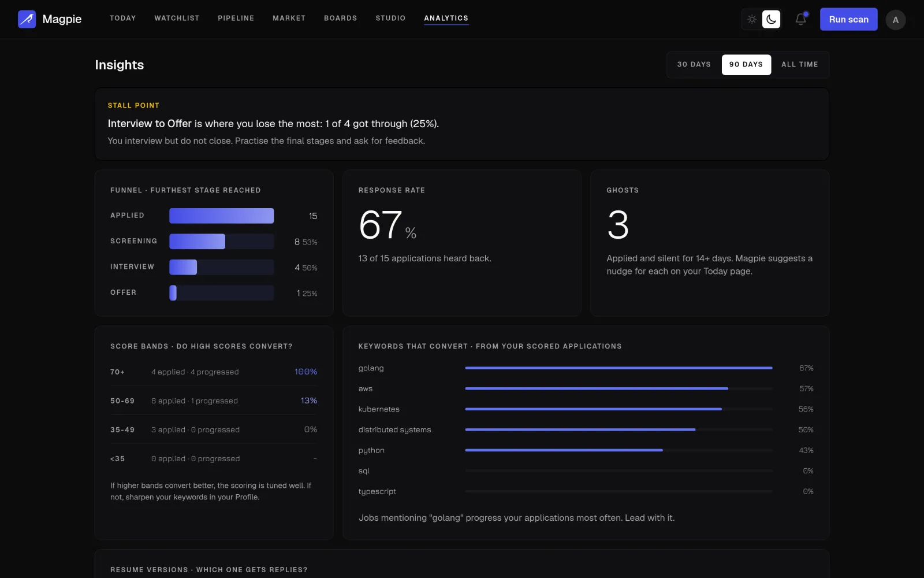Click the kubernetes 56% value
Image resolution: width=924 pixels, height=578 pixels.
[806, 409]
